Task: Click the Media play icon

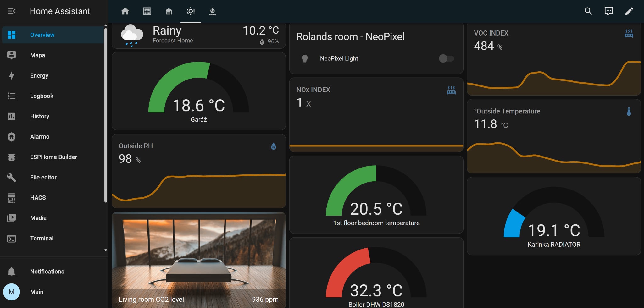Action: (12, 218)
